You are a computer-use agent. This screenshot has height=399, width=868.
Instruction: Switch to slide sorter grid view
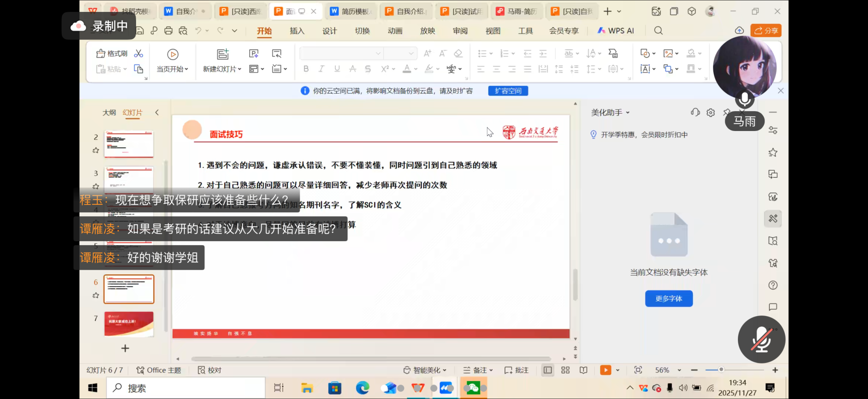[565, 370]
